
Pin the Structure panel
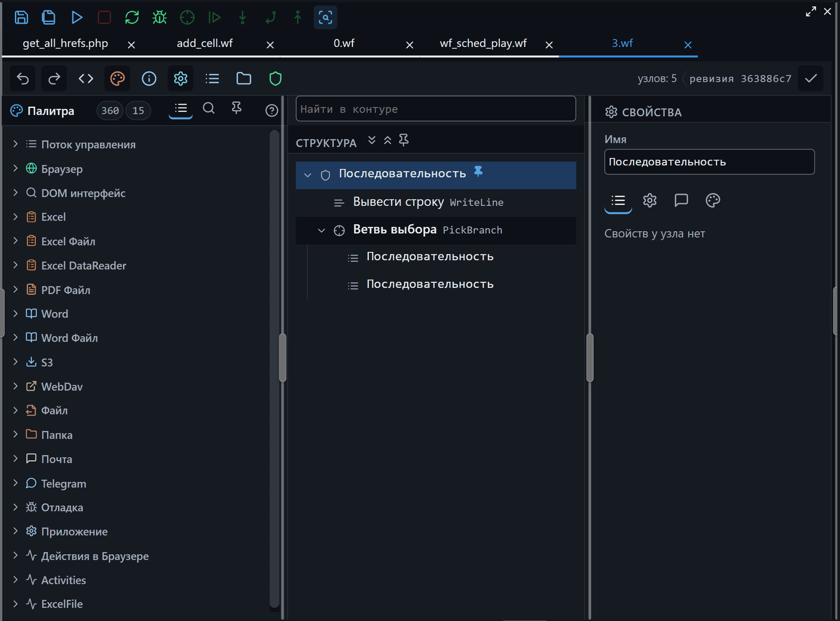(404, 140)
